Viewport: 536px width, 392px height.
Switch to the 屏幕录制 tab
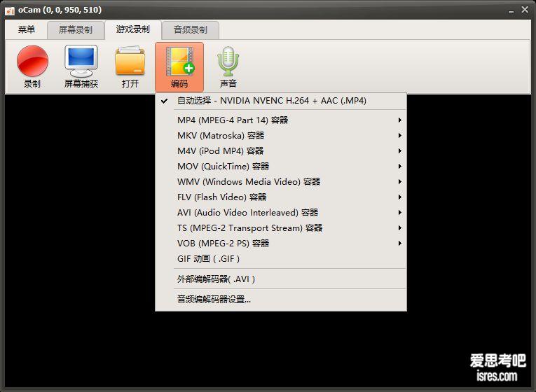[x=75, y=30]
